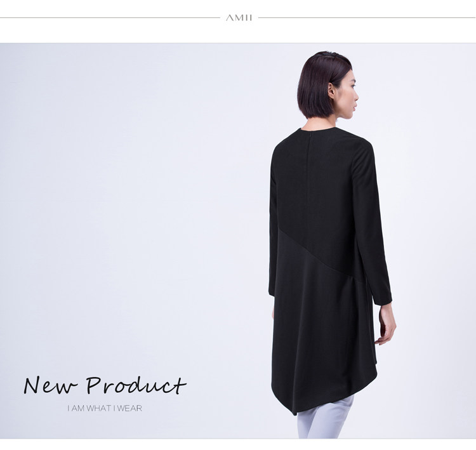This screenshot has width=476, height=450.
Task: Click the horizontal line right of AMII
Action: click(367, 18)
